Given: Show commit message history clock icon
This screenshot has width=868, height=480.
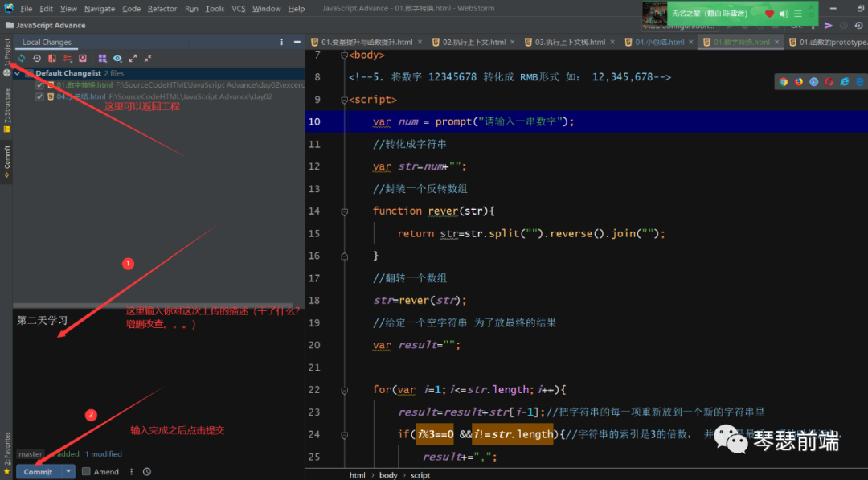Looking at the screenshot, I should coord(146,472).
